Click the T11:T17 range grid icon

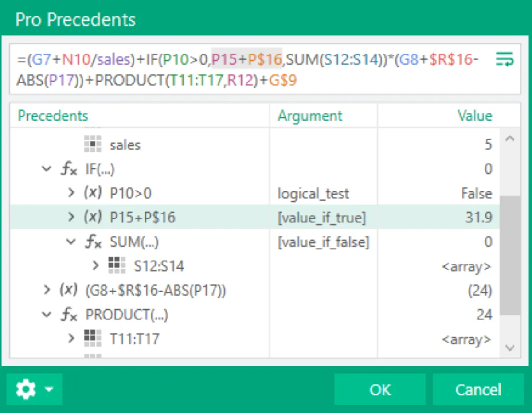pyautogui.click(x=91, y=339)
